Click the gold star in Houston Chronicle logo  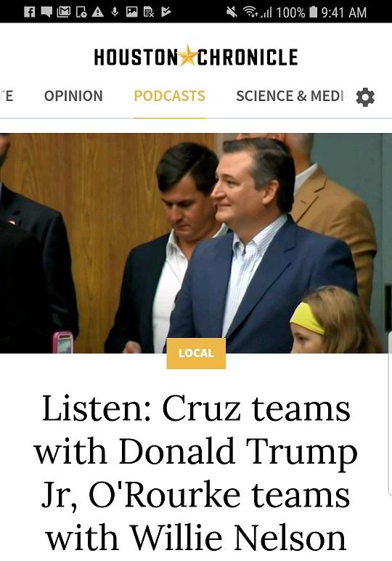[x=187, y=56]
